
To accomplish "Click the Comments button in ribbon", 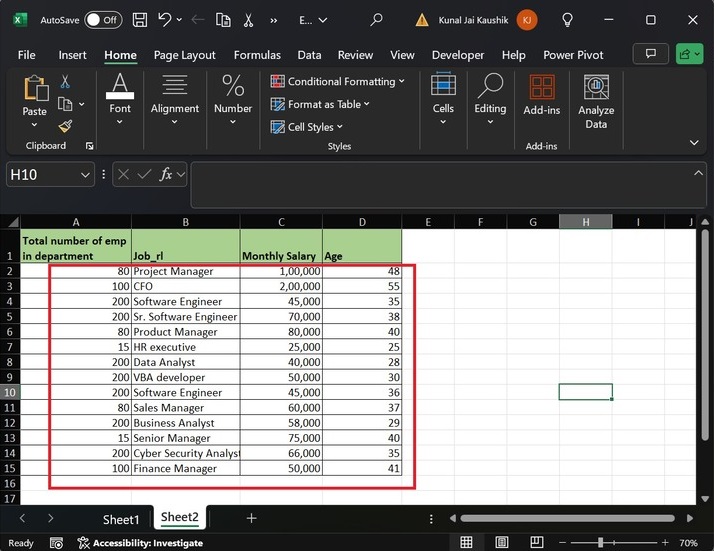I will tap(651, 54).
